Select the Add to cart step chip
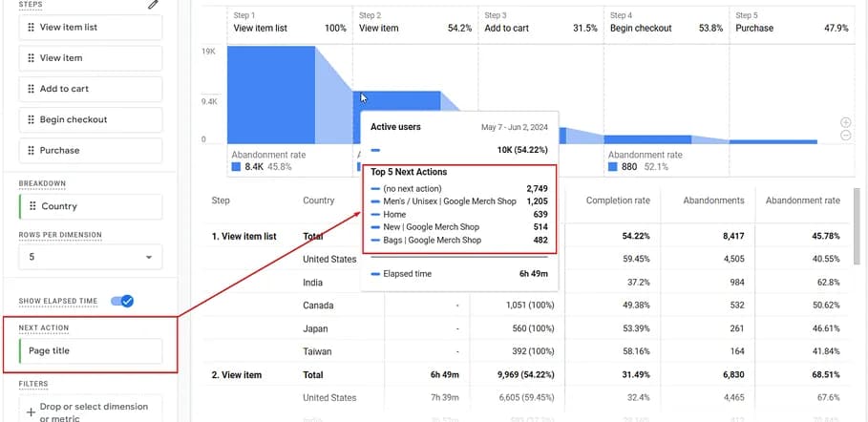 (x=90, y=89)
